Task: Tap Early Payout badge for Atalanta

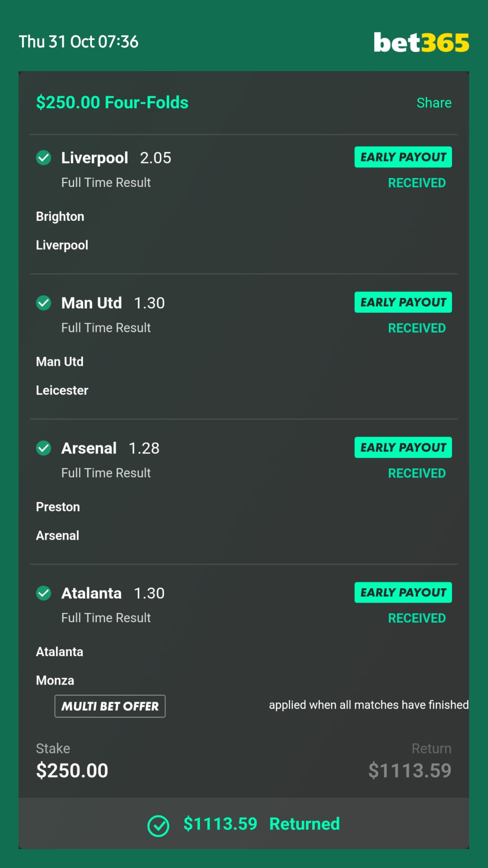Action: tap(403, 593)
